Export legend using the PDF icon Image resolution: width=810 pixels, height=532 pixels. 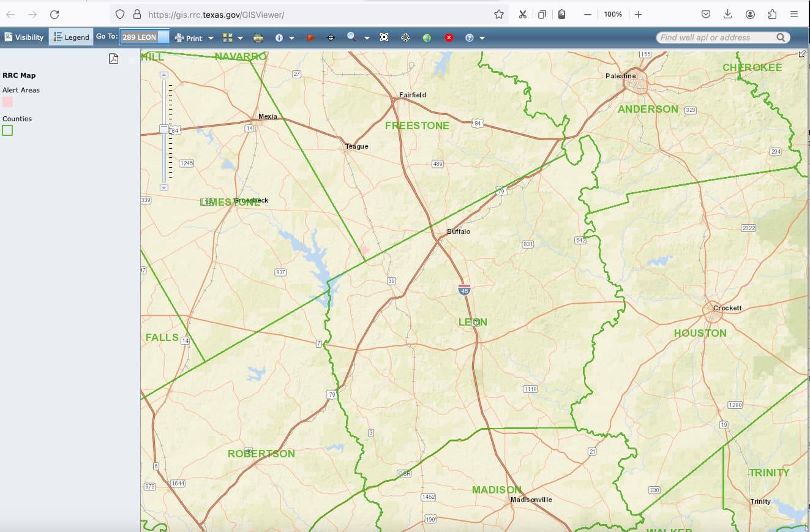pyautogui.click(x=113, y=58)
